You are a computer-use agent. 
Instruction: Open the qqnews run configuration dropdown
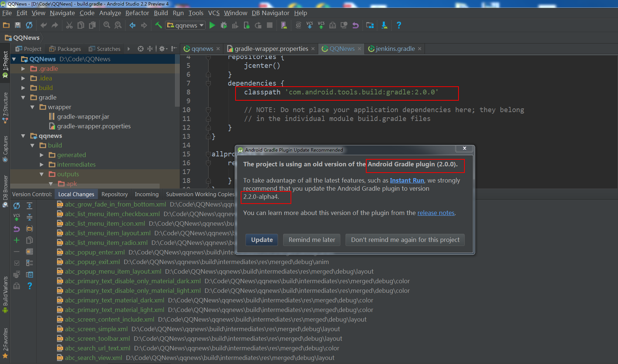point(185,25)
